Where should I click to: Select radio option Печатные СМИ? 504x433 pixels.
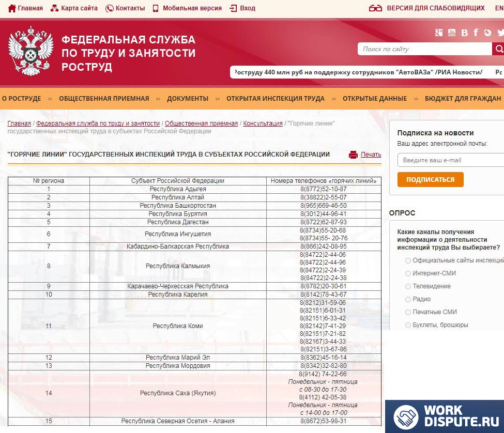pyautogui.click(x=408, y=312)
